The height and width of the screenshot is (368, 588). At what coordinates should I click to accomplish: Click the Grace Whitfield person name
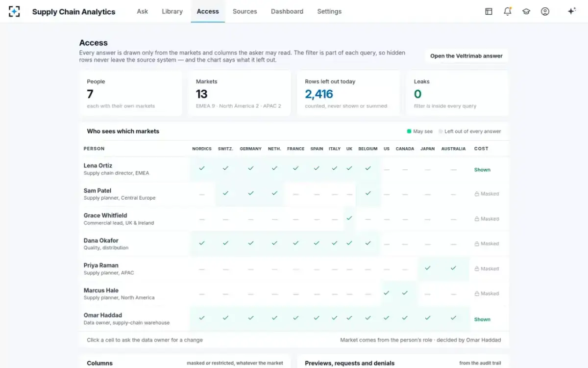[x=105, y=215]
